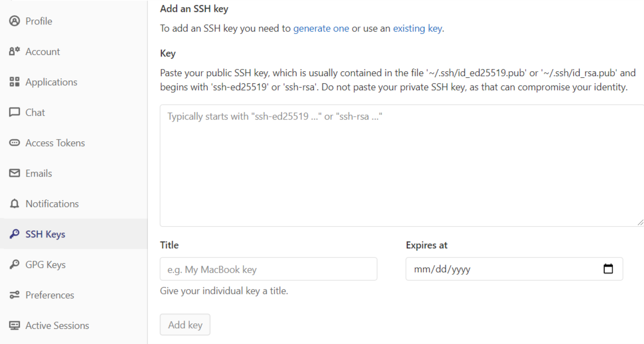
Task: Focus the Title input field
Action: [268, 269]
